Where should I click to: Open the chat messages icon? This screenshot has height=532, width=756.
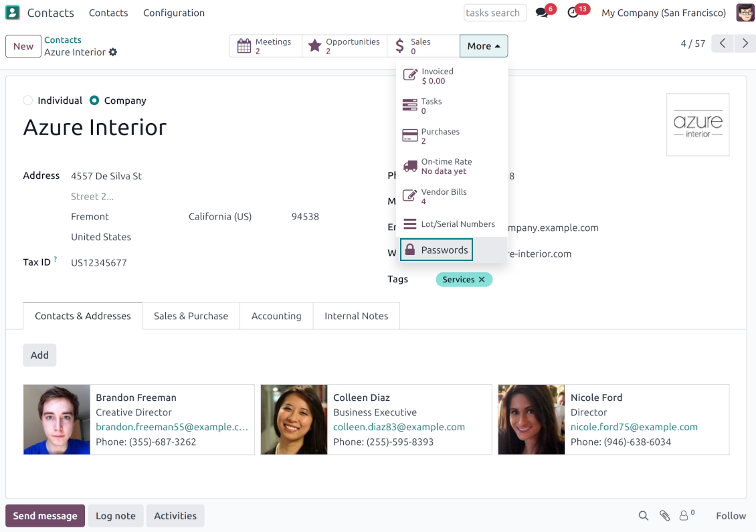point(542,13)
